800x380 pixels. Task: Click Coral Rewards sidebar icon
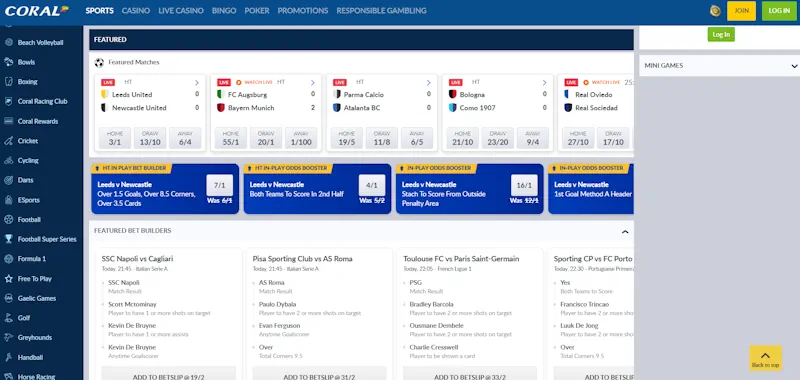(x=9, y=121)
